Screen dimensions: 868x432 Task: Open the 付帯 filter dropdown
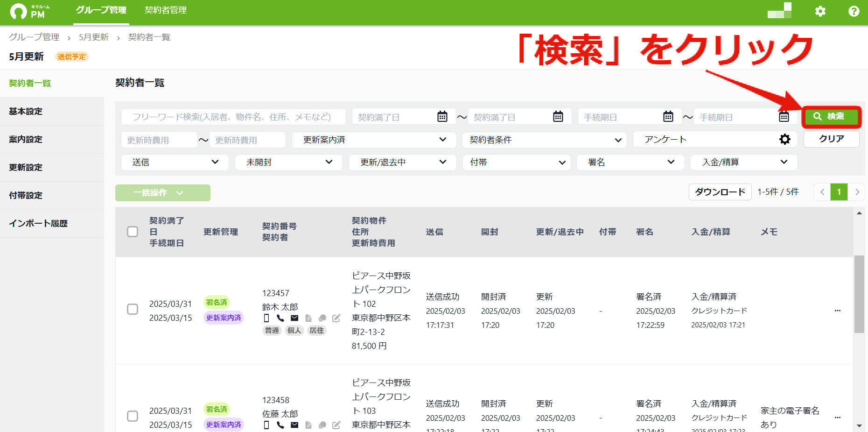[x=517, y=162]
